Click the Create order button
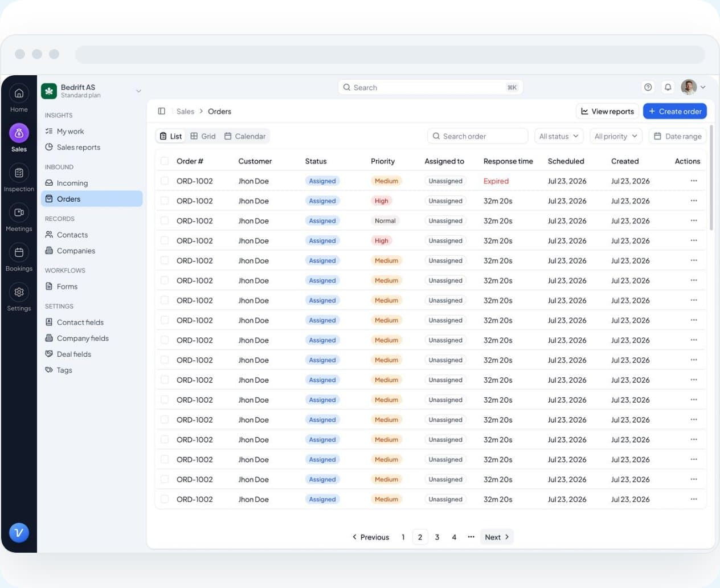 pos(675,111)
